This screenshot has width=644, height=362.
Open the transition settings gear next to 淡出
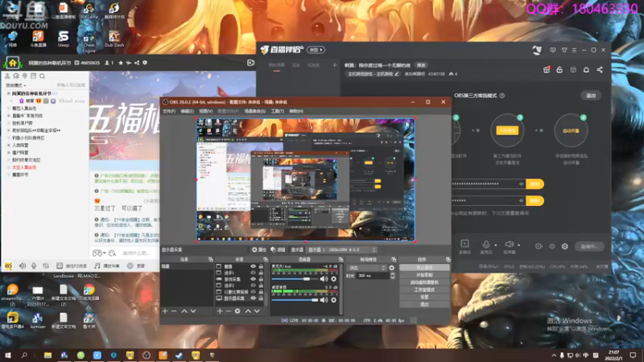pos(392,268)
